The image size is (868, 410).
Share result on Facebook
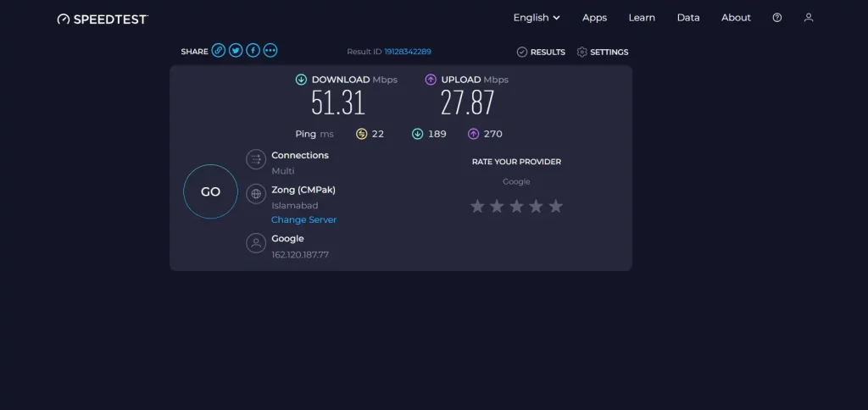point(253,50)
